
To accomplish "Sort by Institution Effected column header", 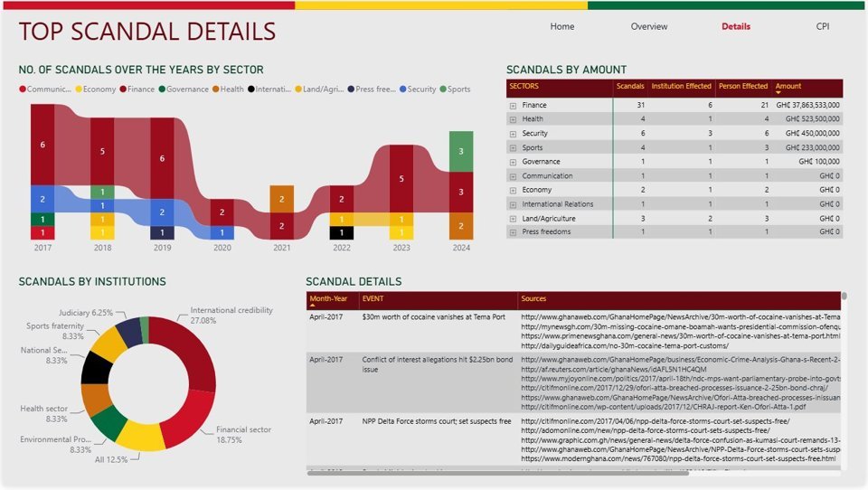I will (681, 87).
